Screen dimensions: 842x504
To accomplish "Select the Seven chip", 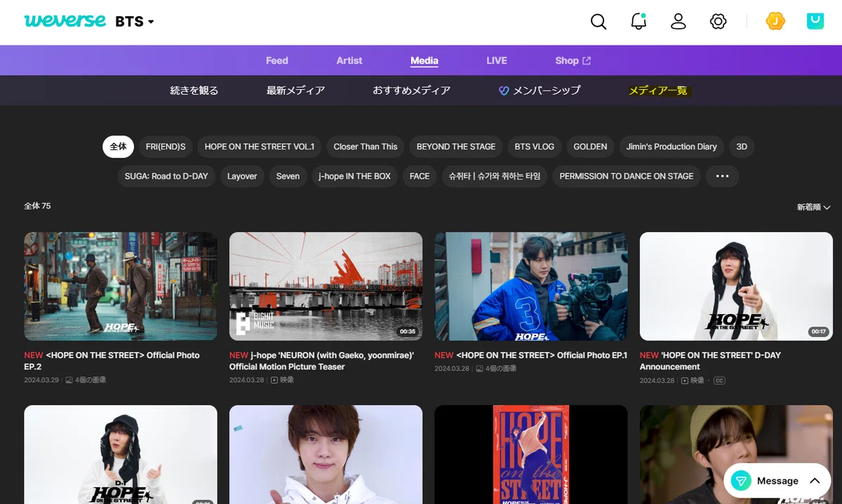I will click(288, 176).
